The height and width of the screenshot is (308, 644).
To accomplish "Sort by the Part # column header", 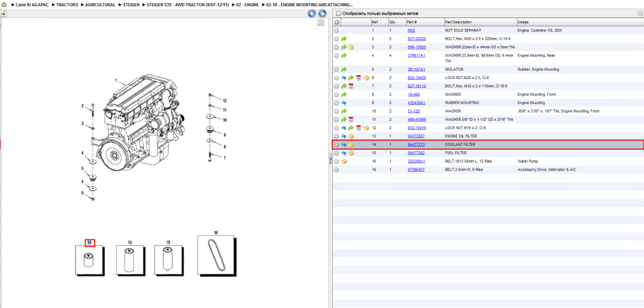I will (412, 22).
